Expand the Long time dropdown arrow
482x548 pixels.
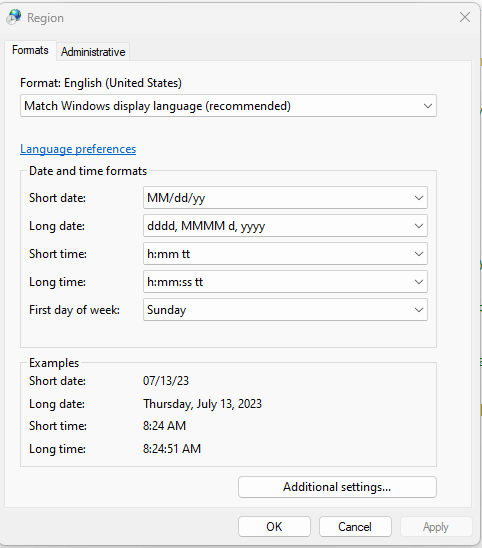[419, 282]
